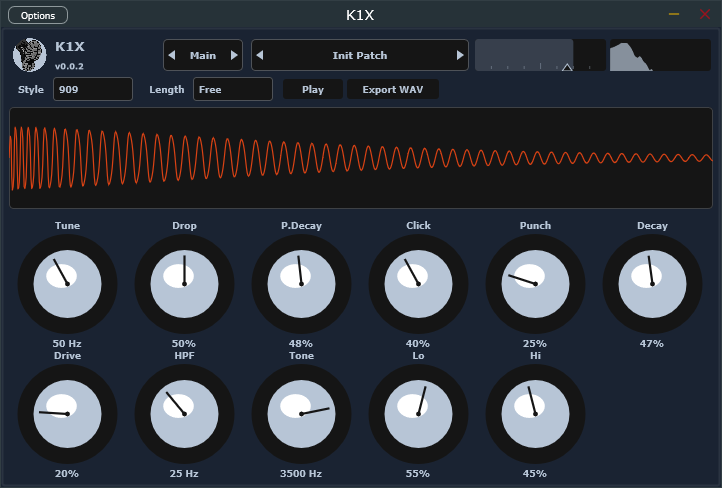Click the Drive knob
Image resolution: width=722 pixels, height=488 pixels.
pos(67,414)
